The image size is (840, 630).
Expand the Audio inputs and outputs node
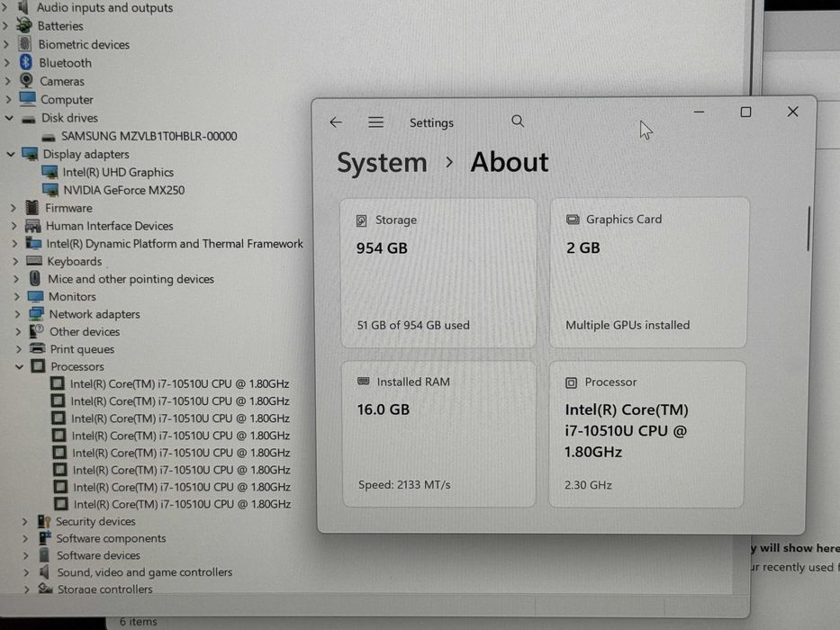(5, 7)
